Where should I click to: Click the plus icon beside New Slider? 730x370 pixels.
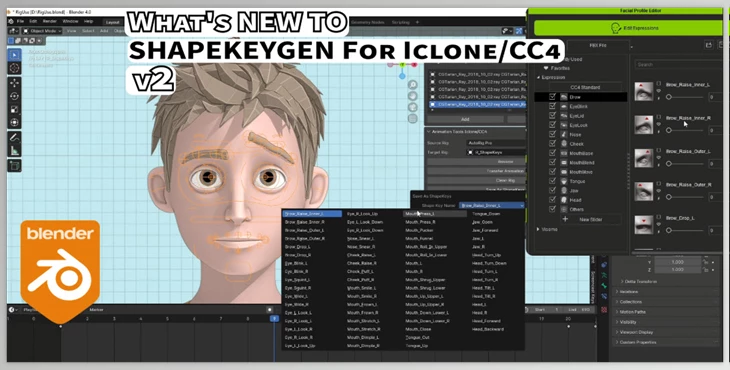[x=565, y=219]
